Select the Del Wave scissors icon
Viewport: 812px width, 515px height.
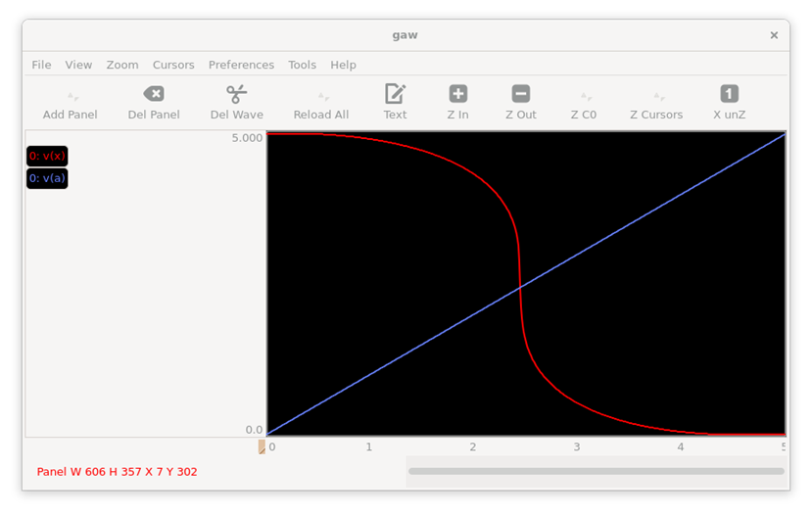[x=236, y=94]
